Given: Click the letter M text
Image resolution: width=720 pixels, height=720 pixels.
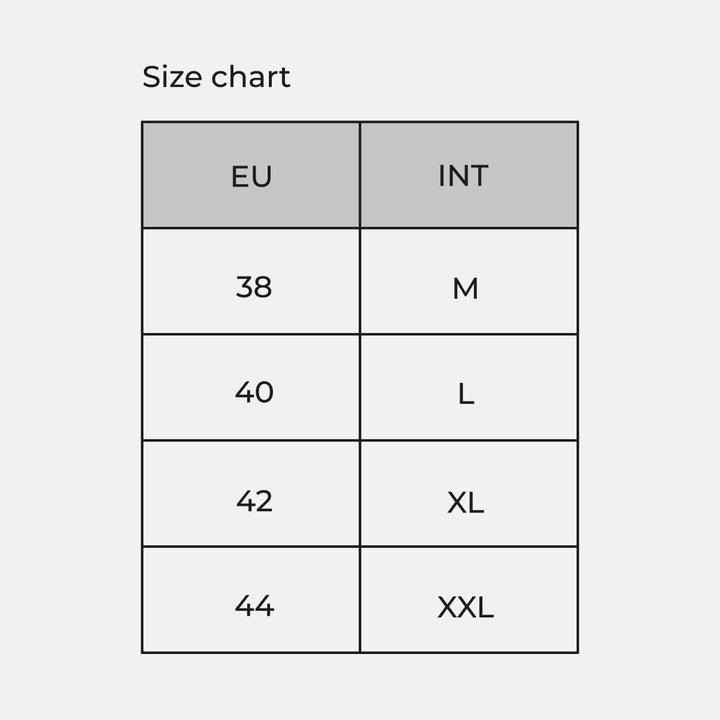Looking at the screenshot, I should tap(465, 289).
